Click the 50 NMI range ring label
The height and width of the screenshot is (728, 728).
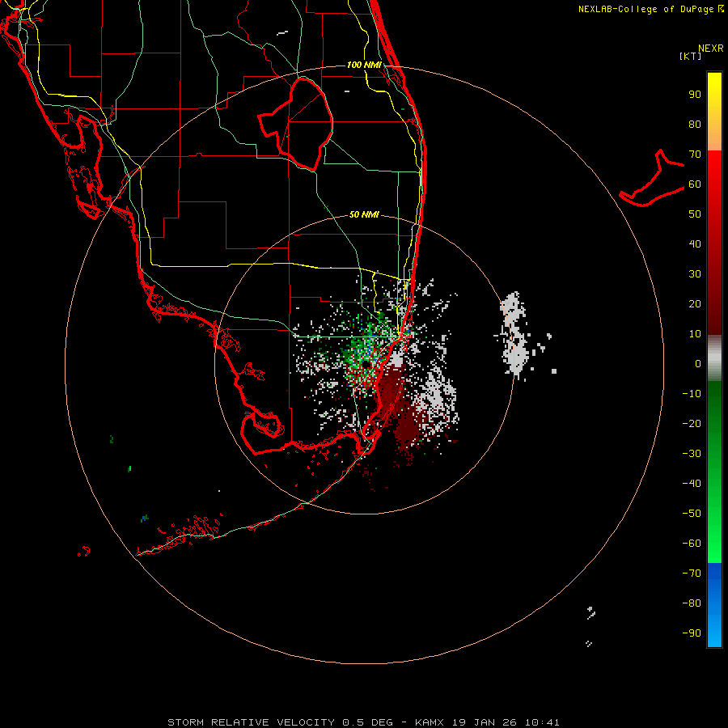[x=364, y=214]
